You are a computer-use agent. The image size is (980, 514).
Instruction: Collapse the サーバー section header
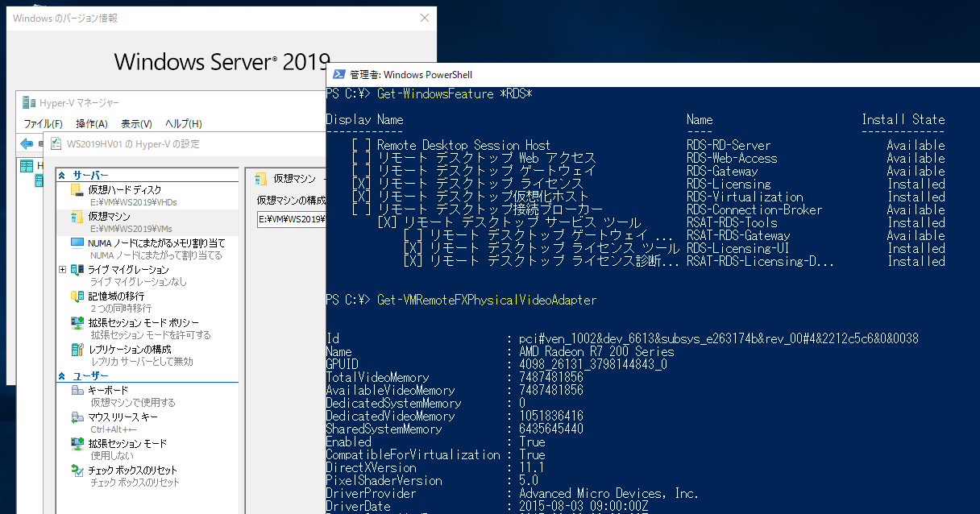[63, 175]
